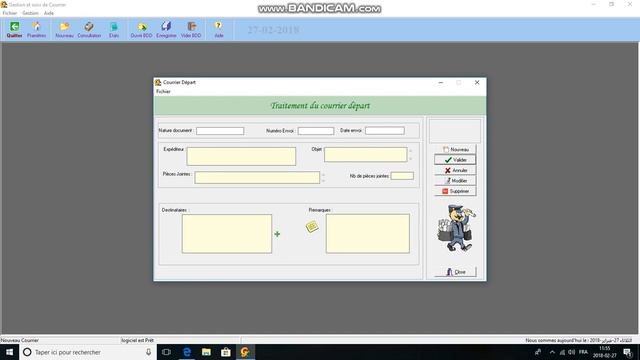The image size is (640, 360).
Task: Click the taskbar microphone icon
Action: [x=149, y=352]
